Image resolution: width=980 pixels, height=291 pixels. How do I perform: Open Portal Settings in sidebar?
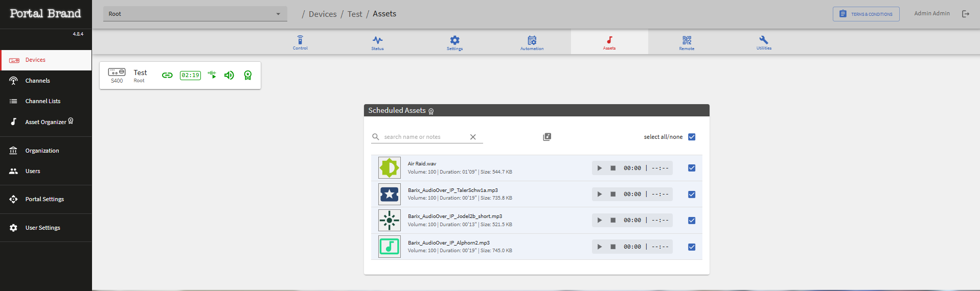(46, 199)
